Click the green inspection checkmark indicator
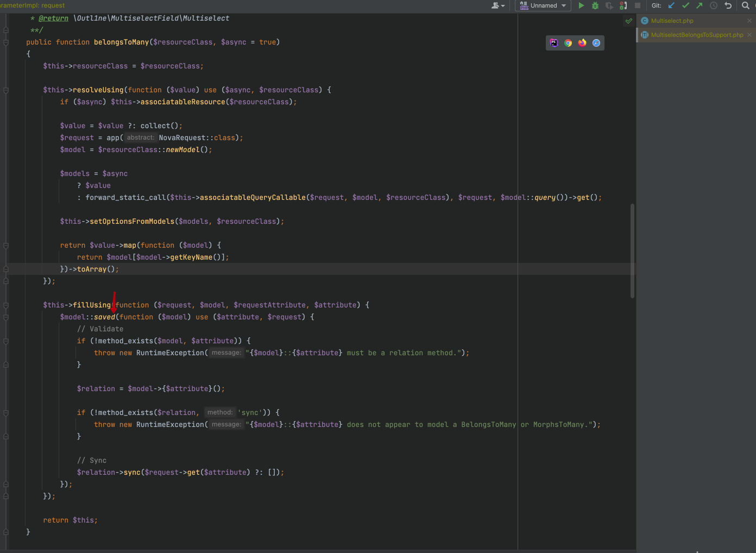This screenshot has height=553, width=756. (x=629, y=21)
